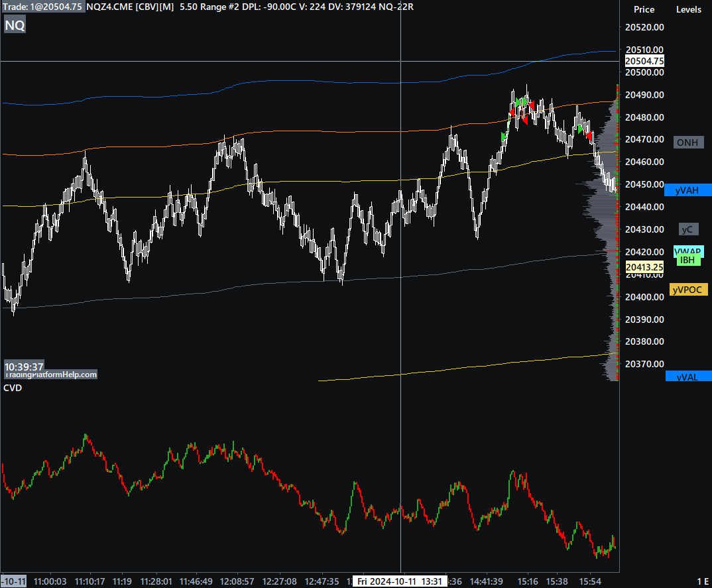Select the CVD study label
This screenshot has width=712, height=588.
[13, 388]
